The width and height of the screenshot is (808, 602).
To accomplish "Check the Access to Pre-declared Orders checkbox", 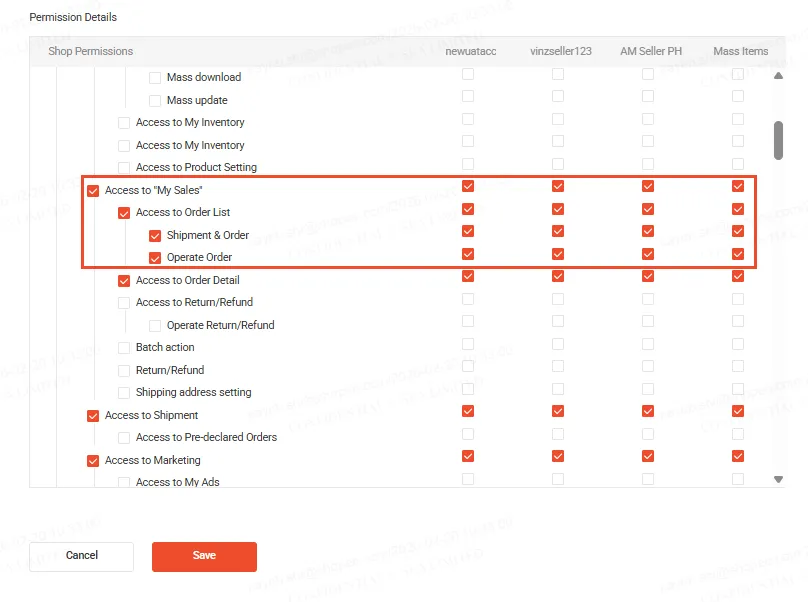I will pos(124,438).
